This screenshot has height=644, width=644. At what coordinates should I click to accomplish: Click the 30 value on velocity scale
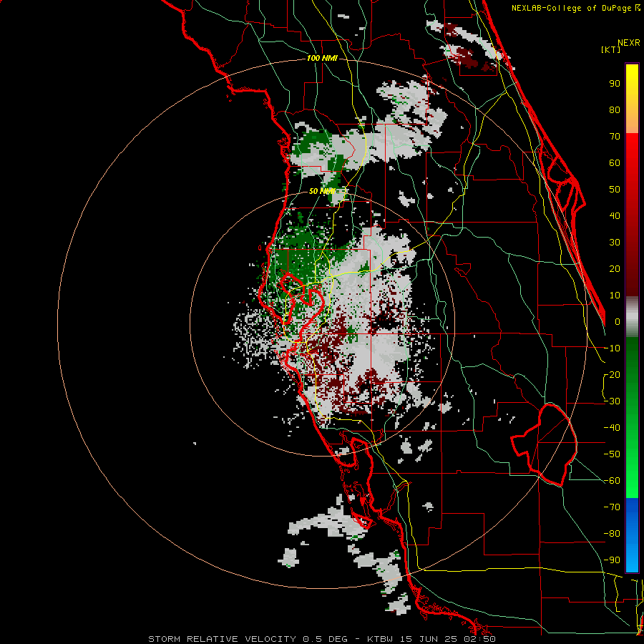(615, 243)
